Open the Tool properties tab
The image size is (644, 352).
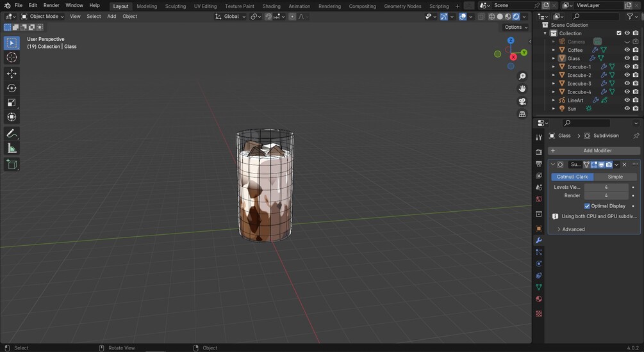tap(539, 138)
